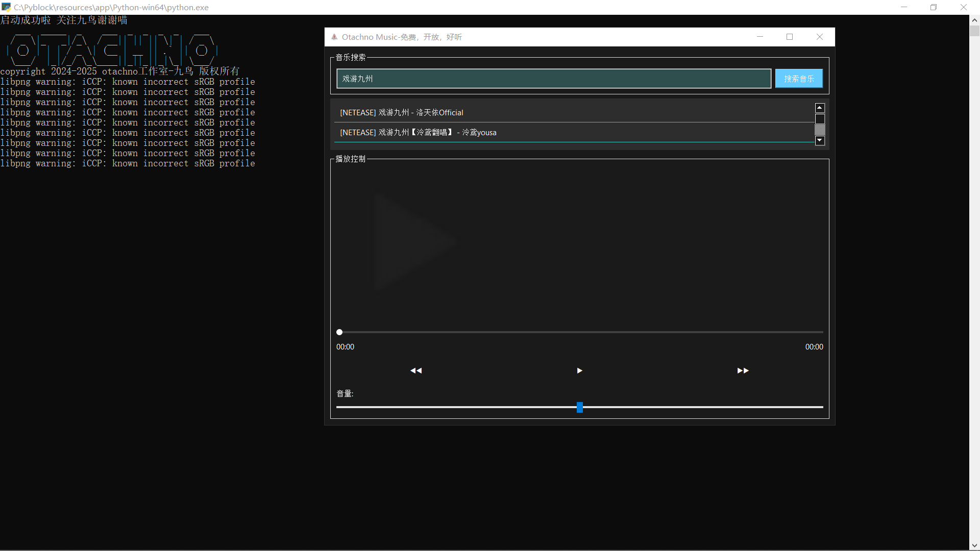This screenshot has width=980, height=551.
Task: Click the Otachno Music app title icon
Action: pos(334,37)
